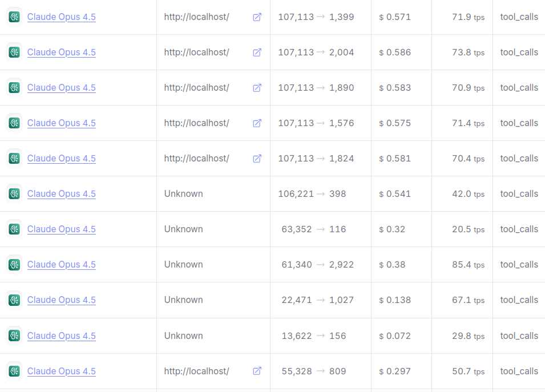This screenshot has width=545, height=392.
Task: Click the speed value 71.9 tps
Action: tap(468, 17)
